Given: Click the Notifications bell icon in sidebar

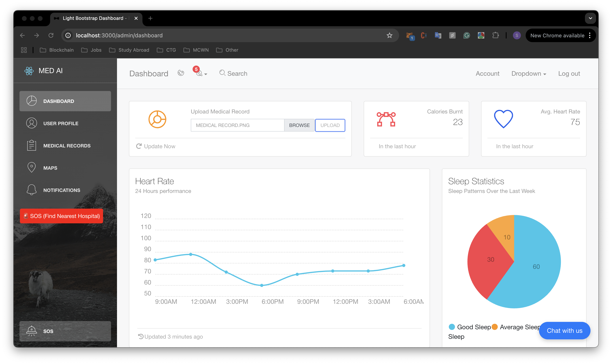Looking at the screenshot, I should [31, 190].
